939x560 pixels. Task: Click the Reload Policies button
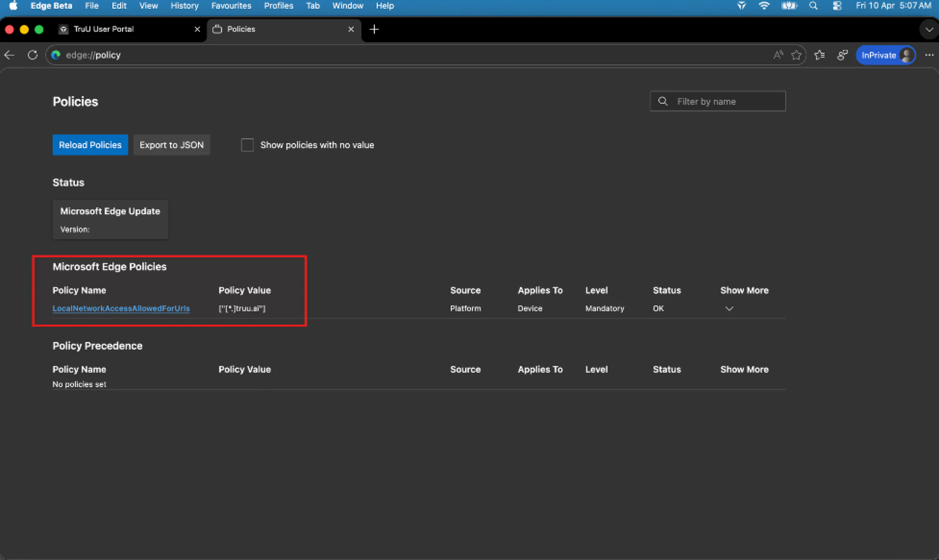click(90, 145)
